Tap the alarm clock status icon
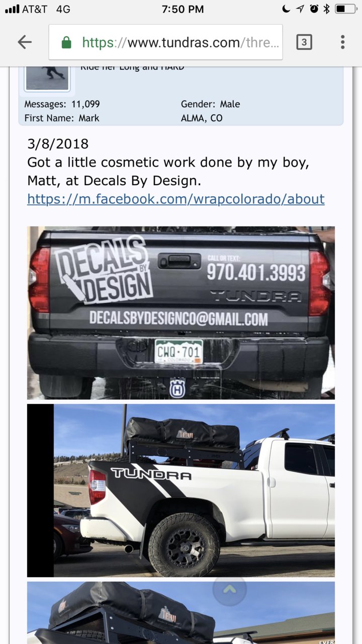362x644 pixels. [314, 9]
